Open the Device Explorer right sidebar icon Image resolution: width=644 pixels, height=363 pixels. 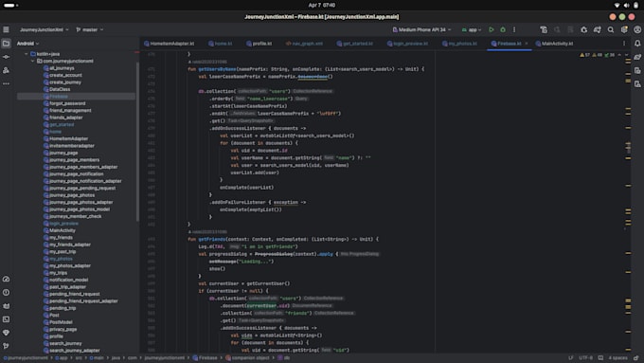[x=637, y=70]
